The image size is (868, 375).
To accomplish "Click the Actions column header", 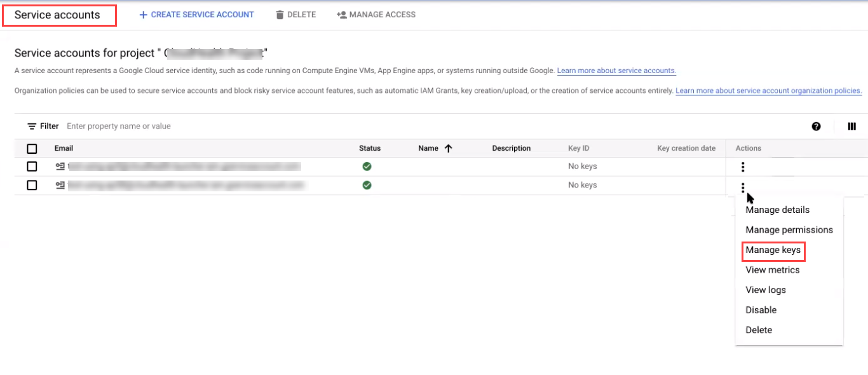I will 749,149.
